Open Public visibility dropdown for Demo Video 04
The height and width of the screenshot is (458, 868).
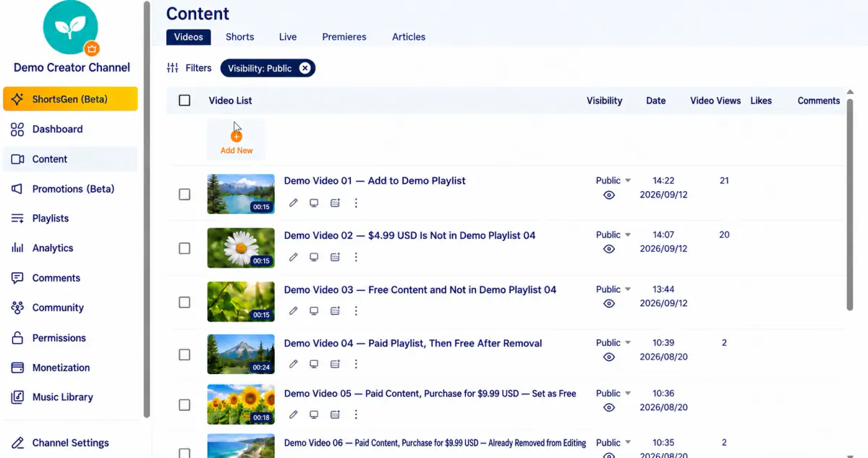pyautogui.click(x=613, y=342)
